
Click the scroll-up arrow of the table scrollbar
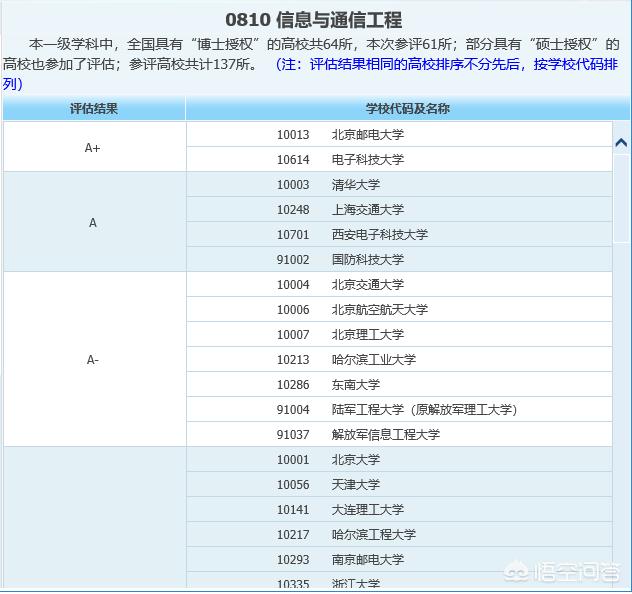pos(621,143)
